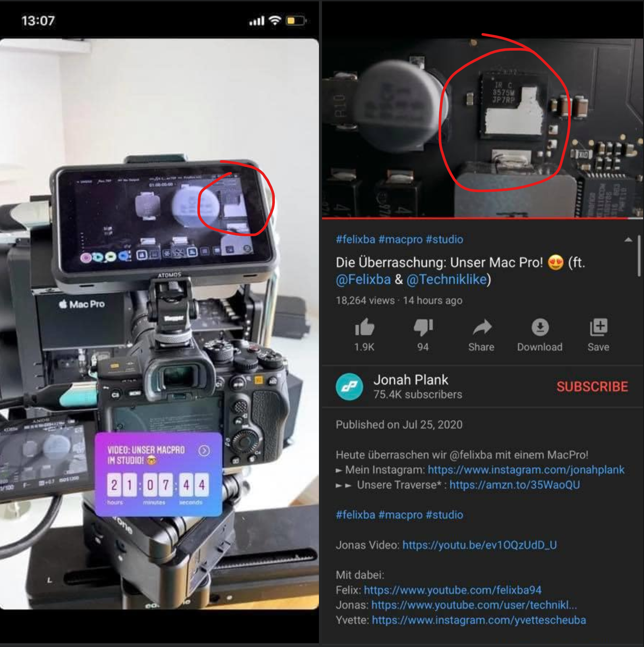Tap the 18,264 views text
The image size is (644, 647).
coord(365,300)
